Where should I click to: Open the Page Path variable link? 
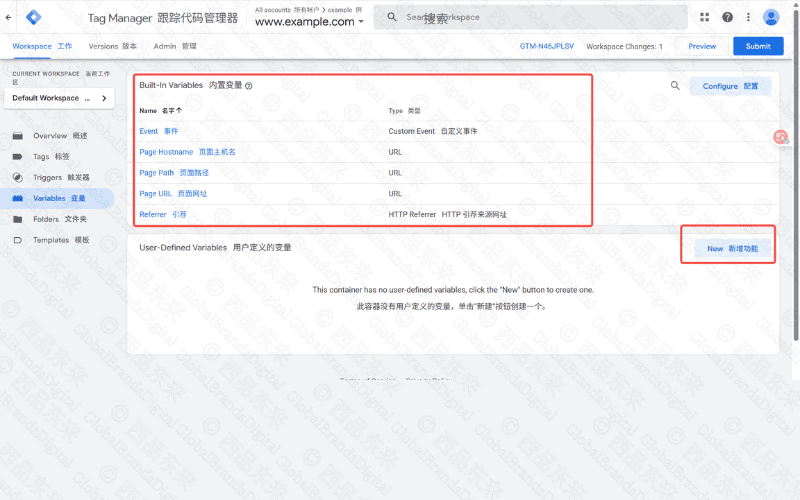[174, 173]
